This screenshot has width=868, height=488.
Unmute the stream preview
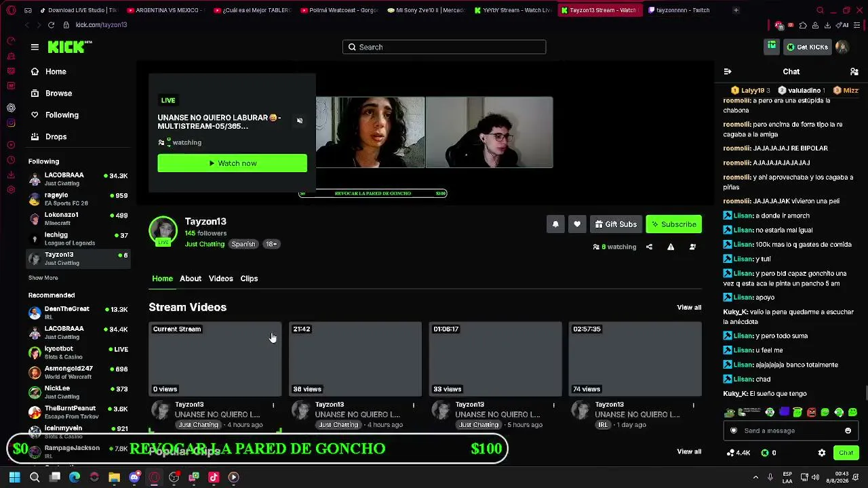click(x=300, y=121)
